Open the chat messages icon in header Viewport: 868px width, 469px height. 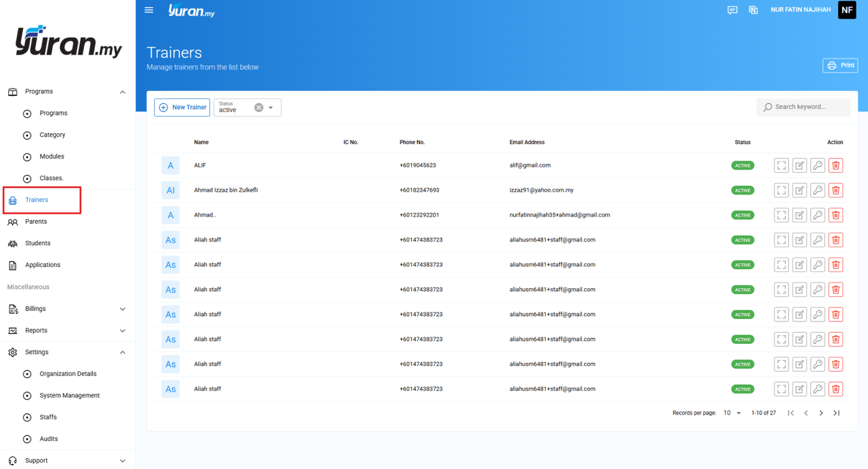click(x=732, y=10)
